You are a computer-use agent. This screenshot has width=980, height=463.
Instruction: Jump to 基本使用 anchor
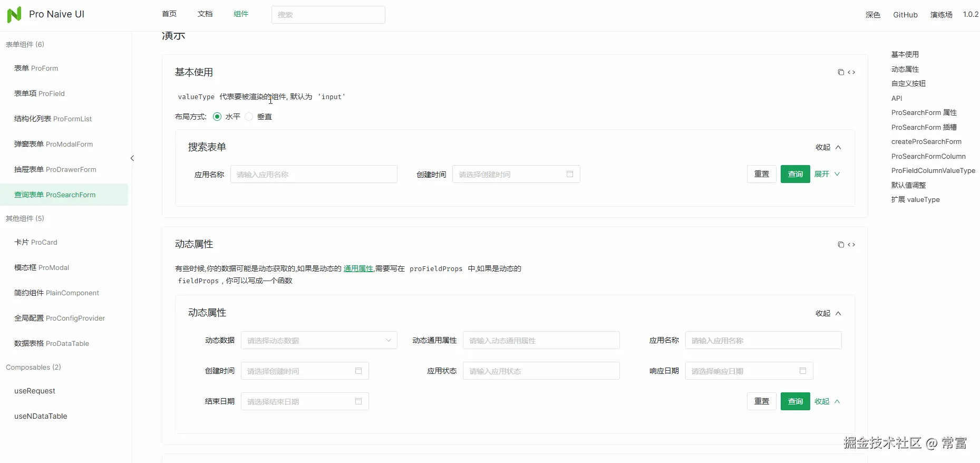click(x=905, y=54)
